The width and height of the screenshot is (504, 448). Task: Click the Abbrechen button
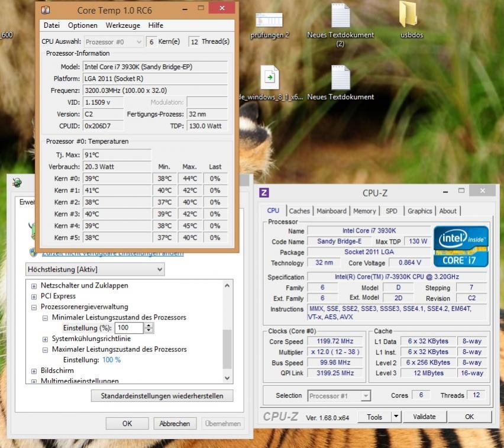pyautogui.click(x=175, y=423)
